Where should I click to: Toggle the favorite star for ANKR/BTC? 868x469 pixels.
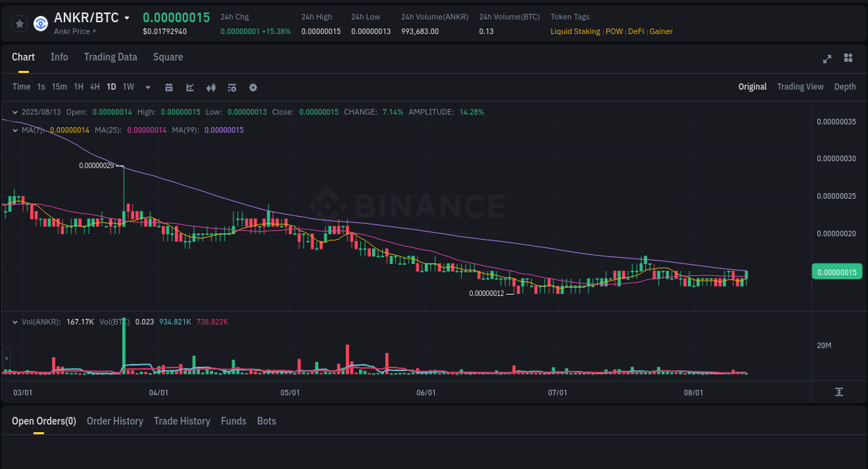click(19, 23)
